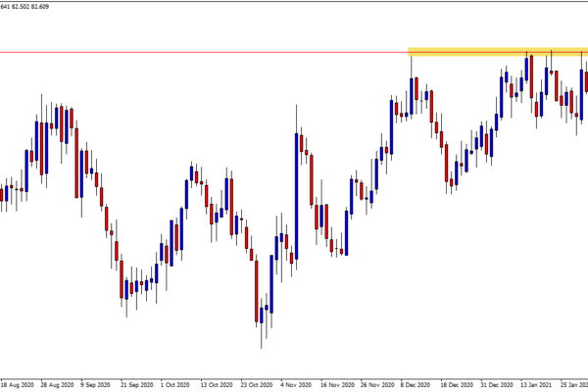Click the 31 Dec 2020 date label
This screenshot has height=392, width=588.
[499, 385]
